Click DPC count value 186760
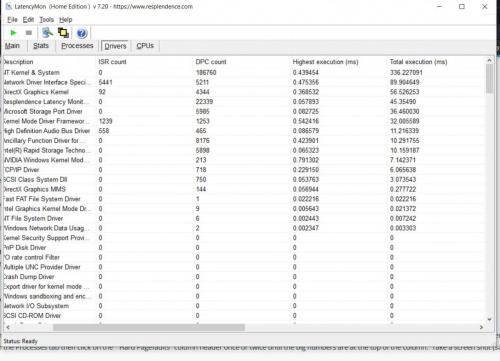Screen dimensions: 500x361 coord(206,72)
